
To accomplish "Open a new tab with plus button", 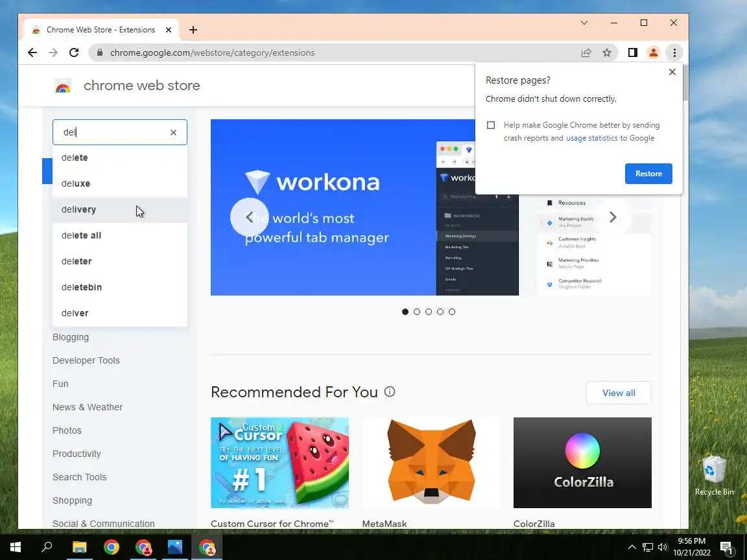I will (x=193, y=30).
